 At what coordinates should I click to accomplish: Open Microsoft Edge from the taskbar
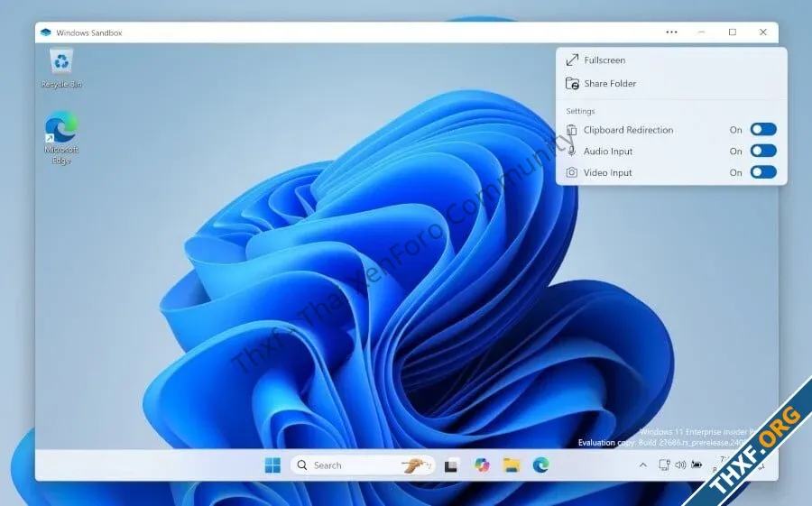coord(540,465)
